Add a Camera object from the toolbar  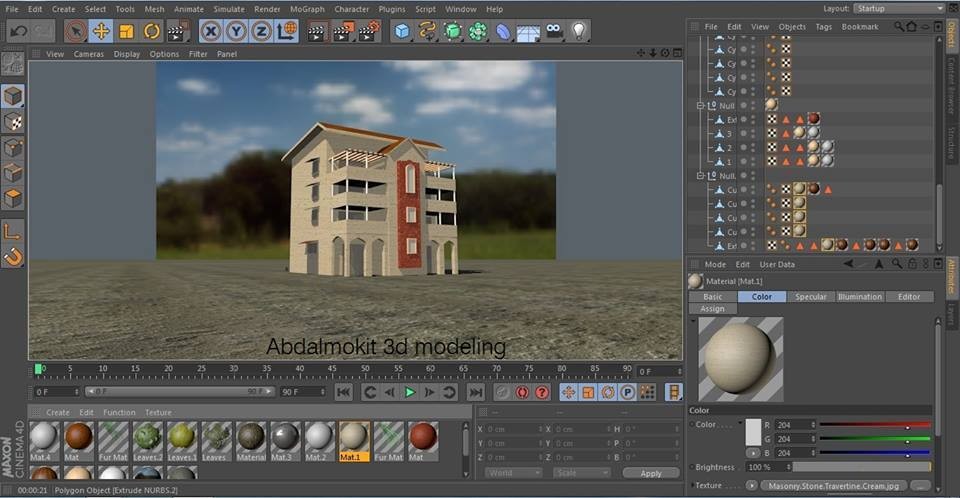[554, 31]
